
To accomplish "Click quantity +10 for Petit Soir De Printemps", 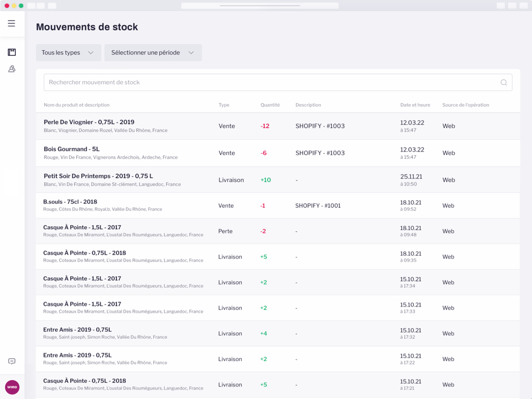I will (266, 180).
